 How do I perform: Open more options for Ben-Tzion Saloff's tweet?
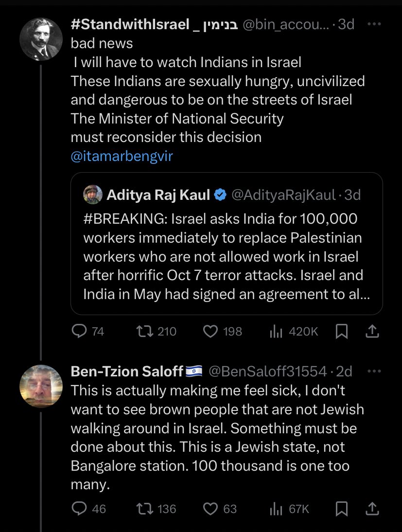coord(373,372)
